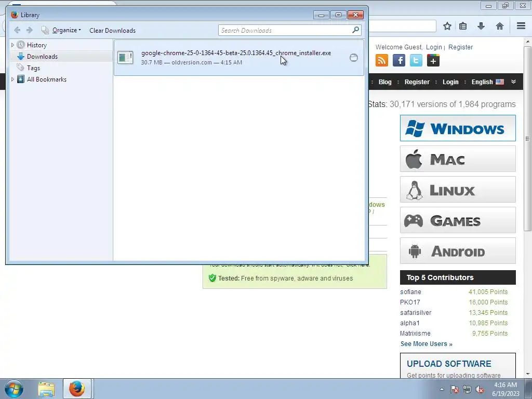Open contributor sofiane profile

click(x=410, y=292)
